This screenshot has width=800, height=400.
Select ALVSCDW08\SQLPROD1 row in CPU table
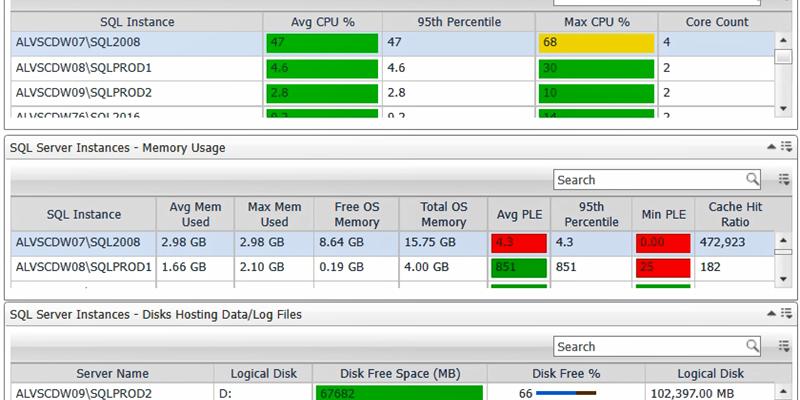(393, 68)
